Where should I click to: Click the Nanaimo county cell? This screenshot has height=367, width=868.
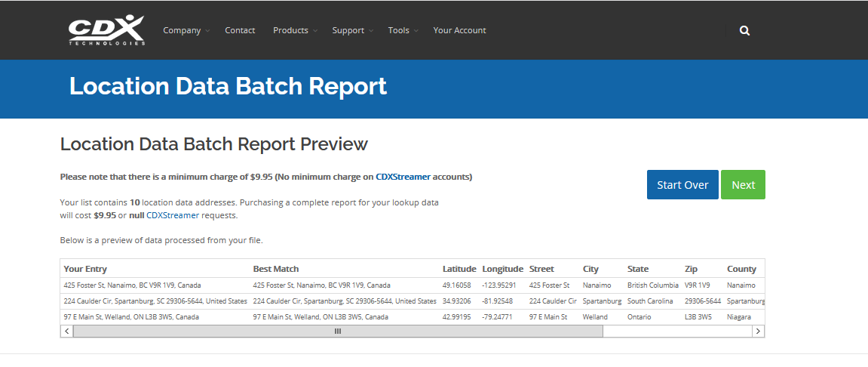(x=741, y=285)
